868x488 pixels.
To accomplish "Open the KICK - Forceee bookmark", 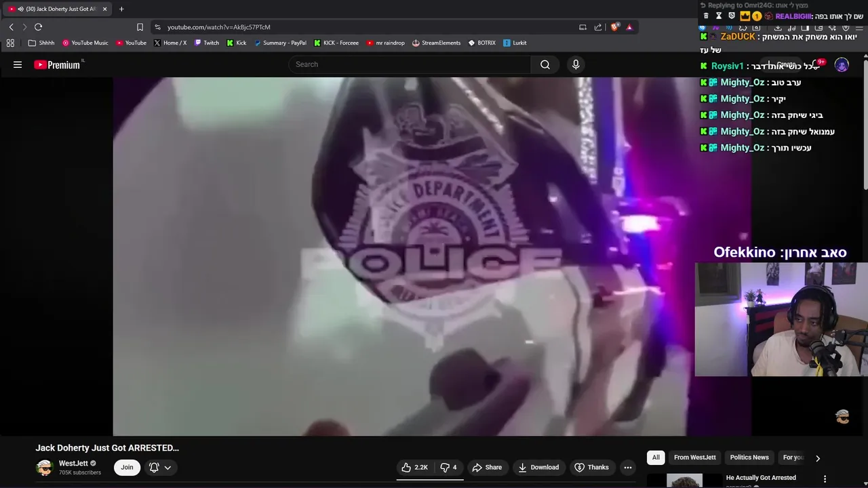I will 336,43.
